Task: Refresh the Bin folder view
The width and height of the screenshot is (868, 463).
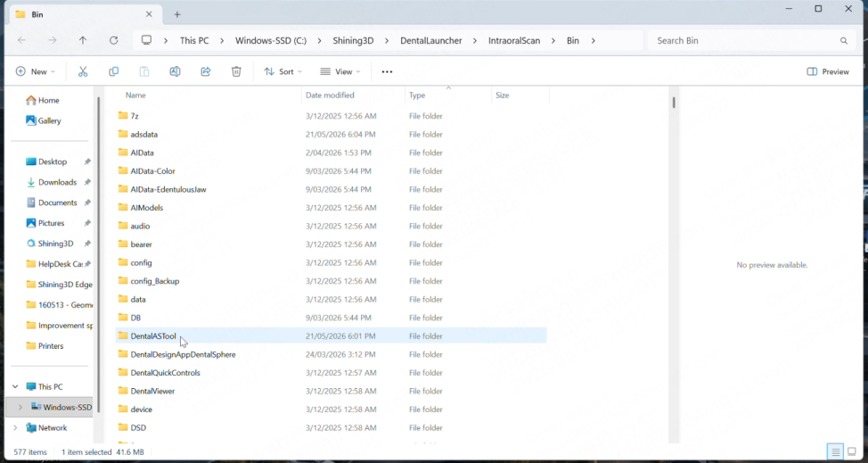Action: click(x=113, y=40)
